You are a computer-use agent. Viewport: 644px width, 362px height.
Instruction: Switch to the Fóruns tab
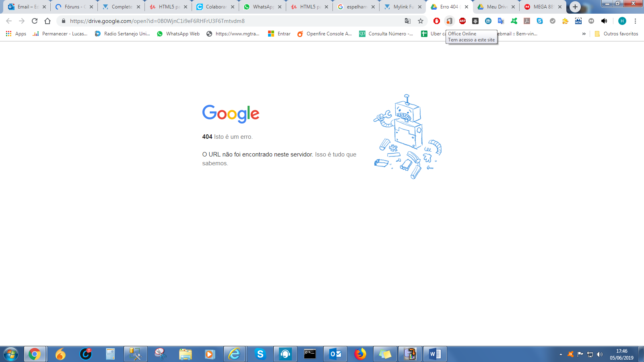point(74,7)
